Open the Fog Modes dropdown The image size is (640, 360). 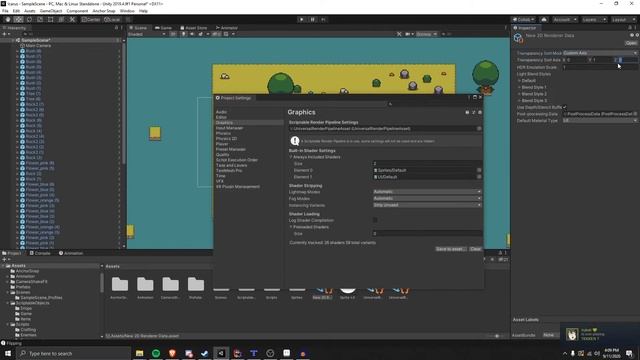click(427, 198)
